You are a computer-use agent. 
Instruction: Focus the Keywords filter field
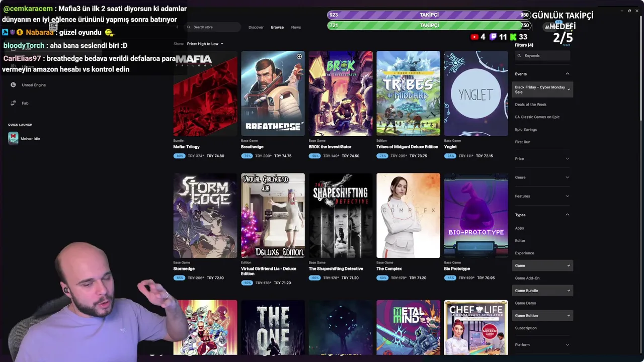tap(542, 56)
